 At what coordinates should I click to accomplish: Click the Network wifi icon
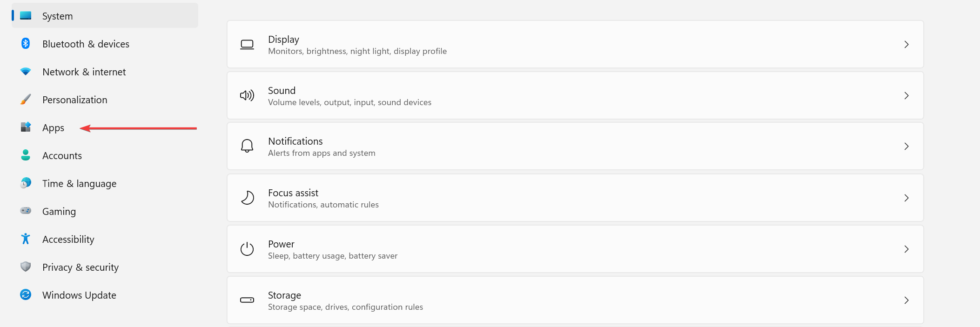(x=26, y=72)
